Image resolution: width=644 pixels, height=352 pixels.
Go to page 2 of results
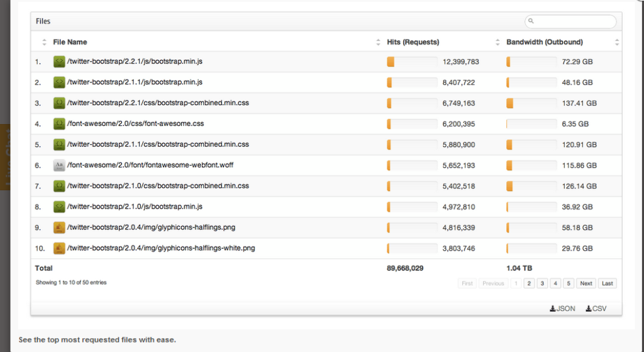(x=530, y=283)
